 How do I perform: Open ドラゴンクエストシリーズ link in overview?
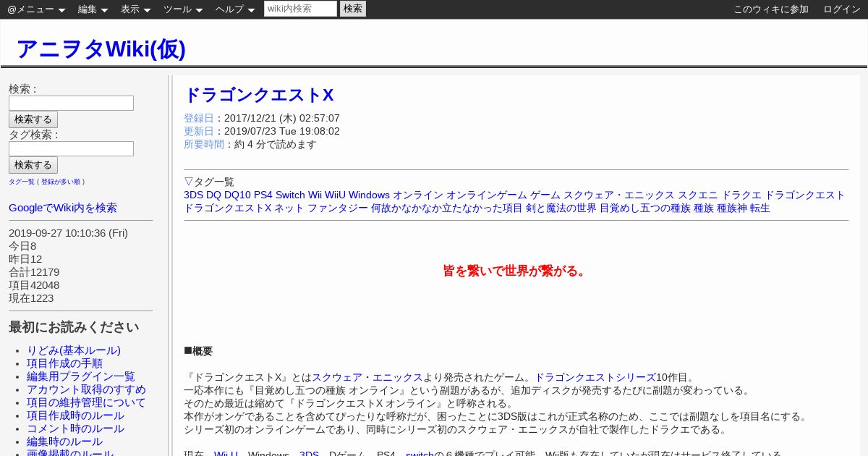(595, 377)
